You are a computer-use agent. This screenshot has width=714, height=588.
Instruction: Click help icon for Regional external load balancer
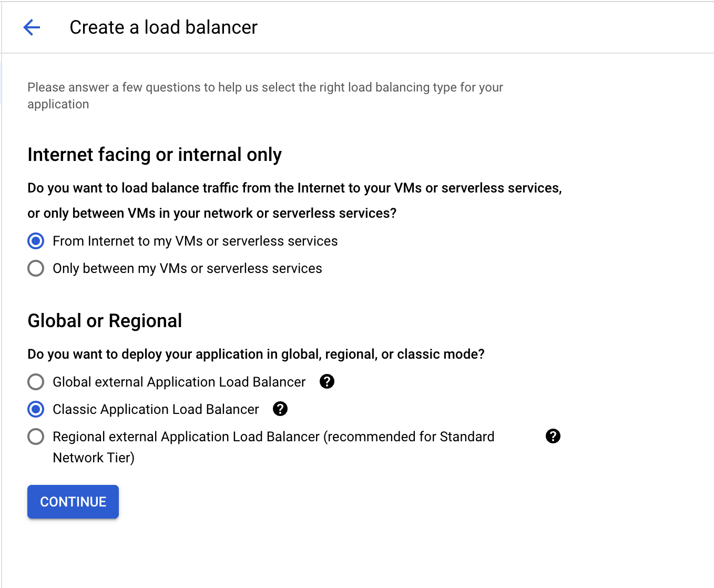coord(553,436)
